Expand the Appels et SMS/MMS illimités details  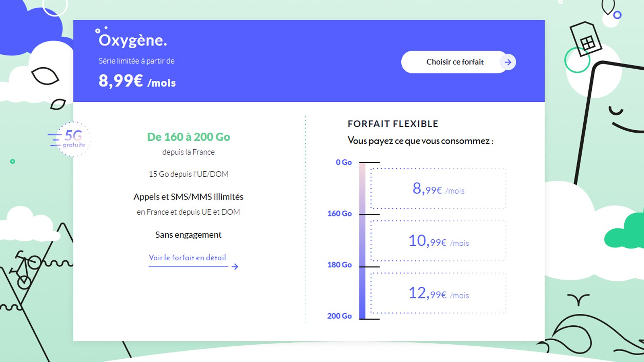188,197
